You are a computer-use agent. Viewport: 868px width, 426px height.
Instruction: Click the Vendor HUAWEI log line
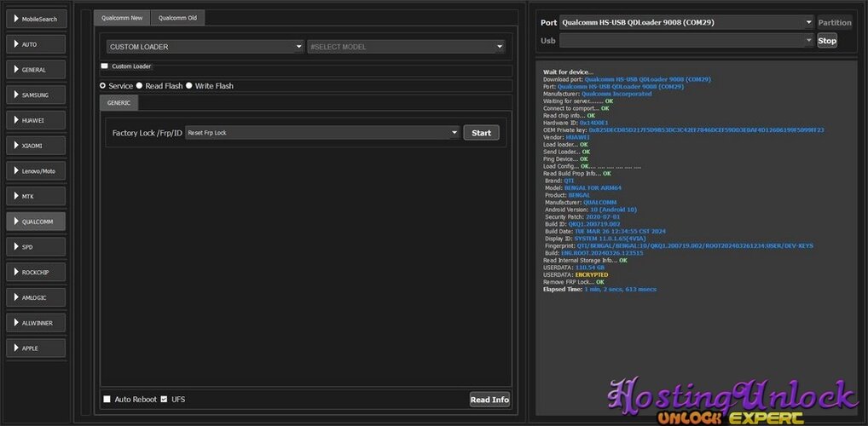566,137
